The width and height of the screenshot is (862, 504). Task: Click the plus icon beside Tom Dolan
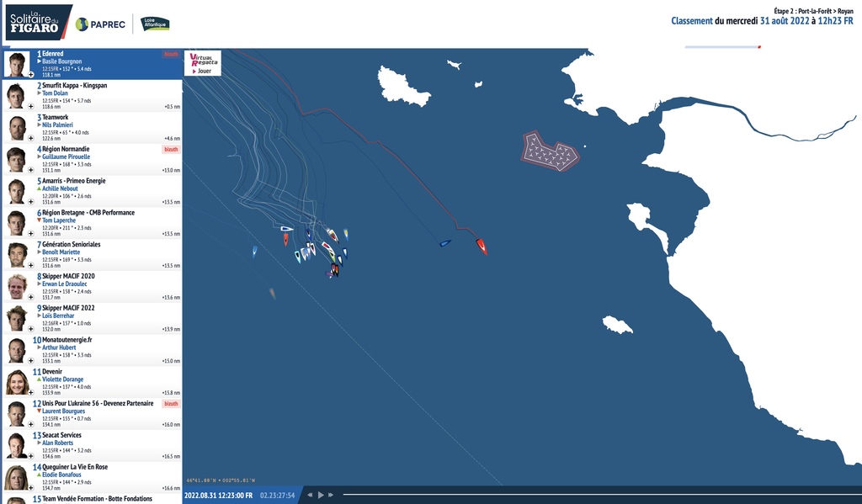click(x=31, y=107)
